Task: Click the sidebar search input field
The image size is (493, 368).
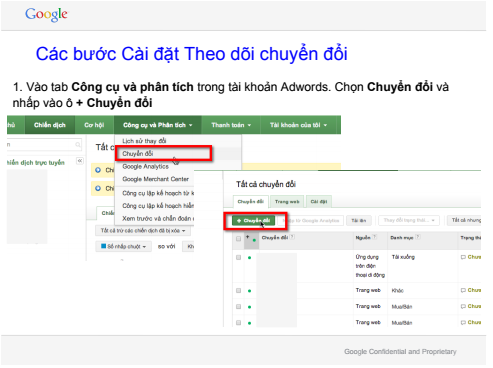Action: click(43, 145)
